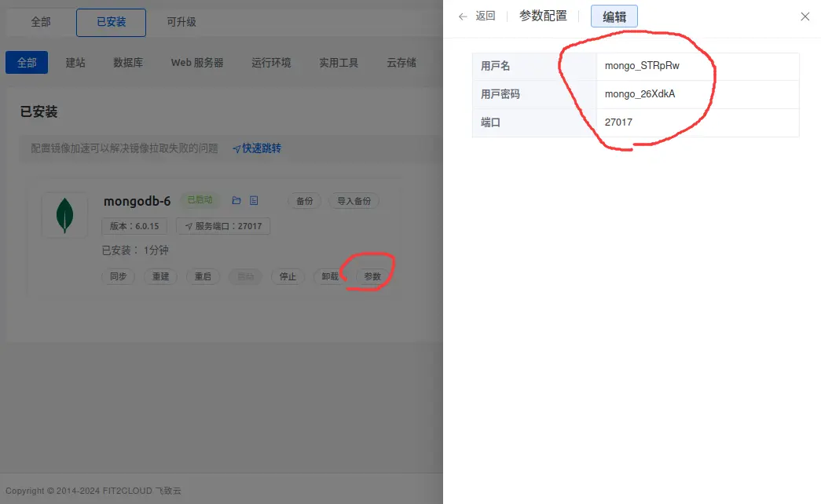The height and width of the screenshot is (504, 821).
Task: Open the log file icon beside the folder icon
Action: pos(253,201)
